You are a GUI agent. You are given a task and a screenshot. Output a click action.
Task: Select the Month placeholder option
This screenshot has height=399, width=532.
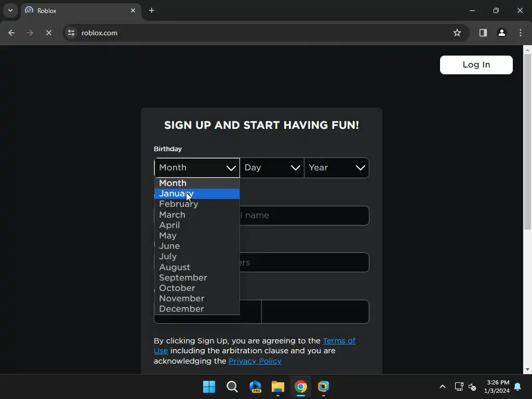point(197,183)
